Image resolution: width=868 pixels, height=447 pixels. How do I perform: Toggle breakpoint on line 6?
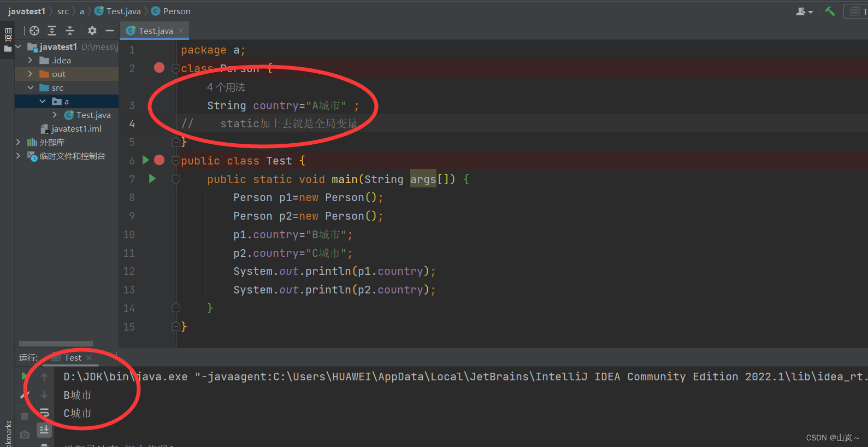[159, 160]
